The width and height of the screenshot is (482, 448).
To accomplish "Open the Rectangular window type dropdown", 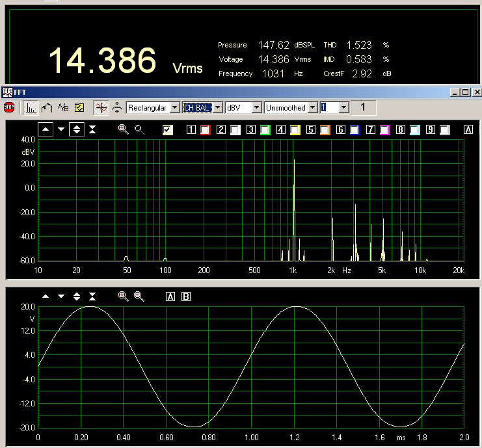I will [x=174, y=107].
